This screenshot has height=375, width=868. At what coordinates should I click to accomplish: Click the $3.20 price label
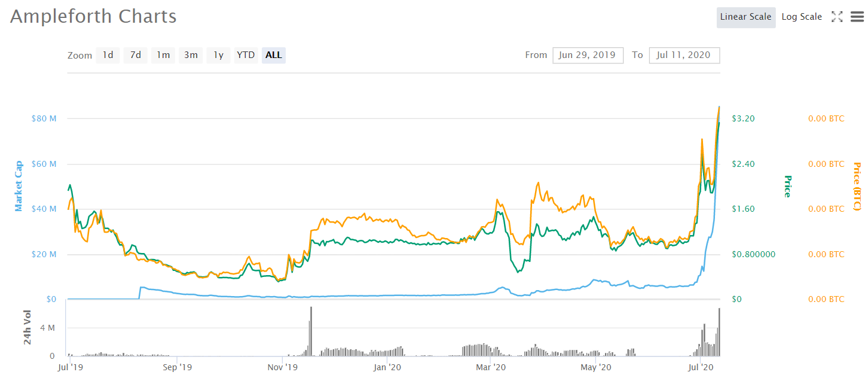pyautogui.click(x=743, y=118)
